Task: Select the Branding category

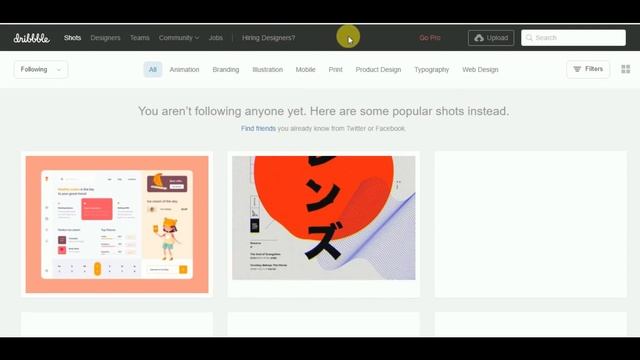Action: 226,69
